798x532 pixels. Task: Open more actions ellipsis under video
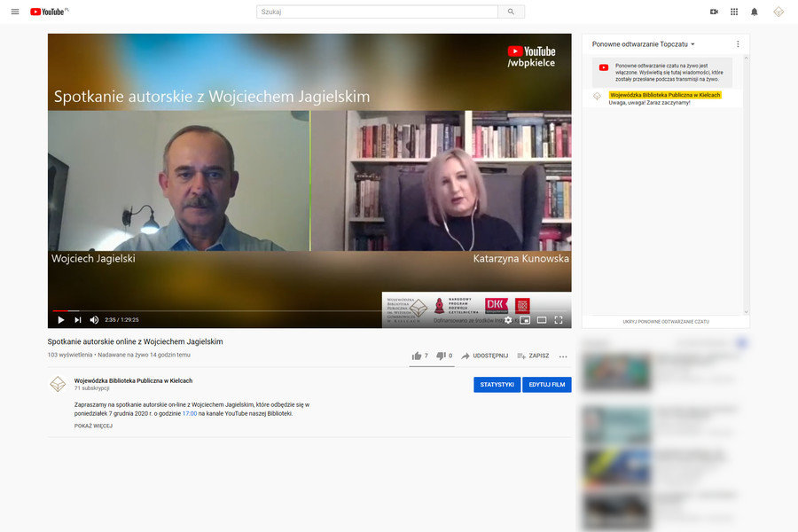click(563, 356)
